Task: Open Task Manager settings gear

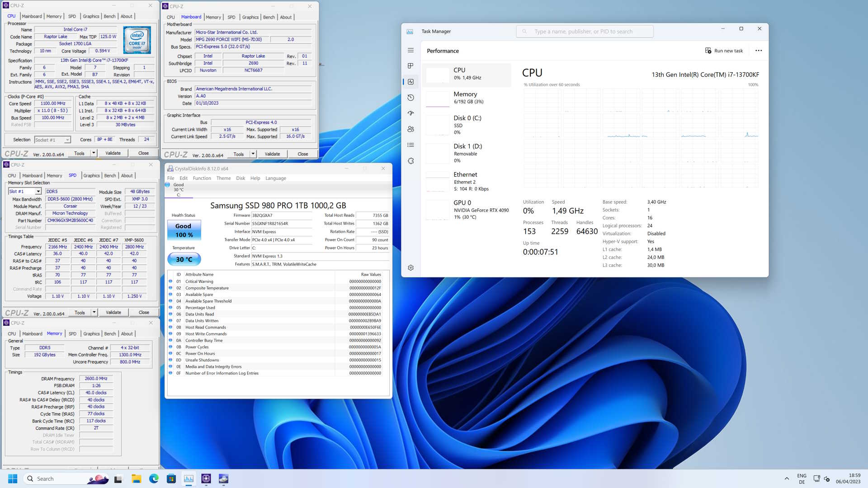Action: [410, 268]
